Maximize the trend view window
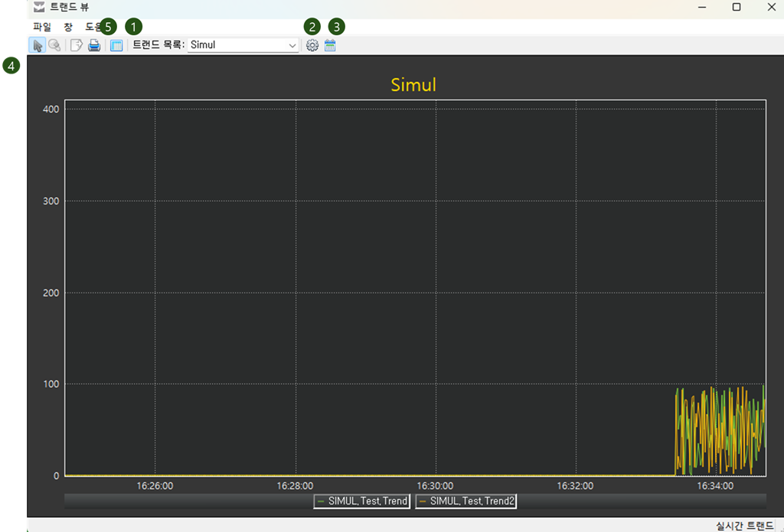The width and height of the screenshot is (784, 532). (x=736, y=7)
